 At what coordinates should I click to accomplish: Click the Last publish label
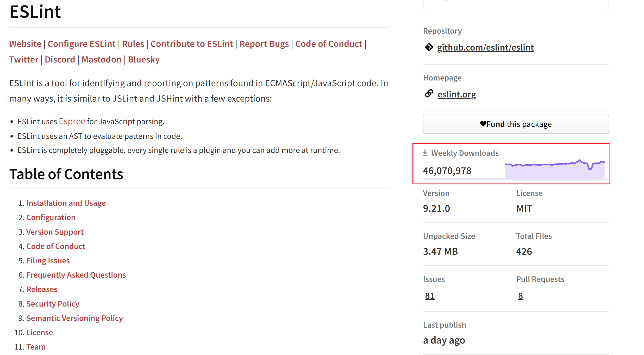pos(445,325)
